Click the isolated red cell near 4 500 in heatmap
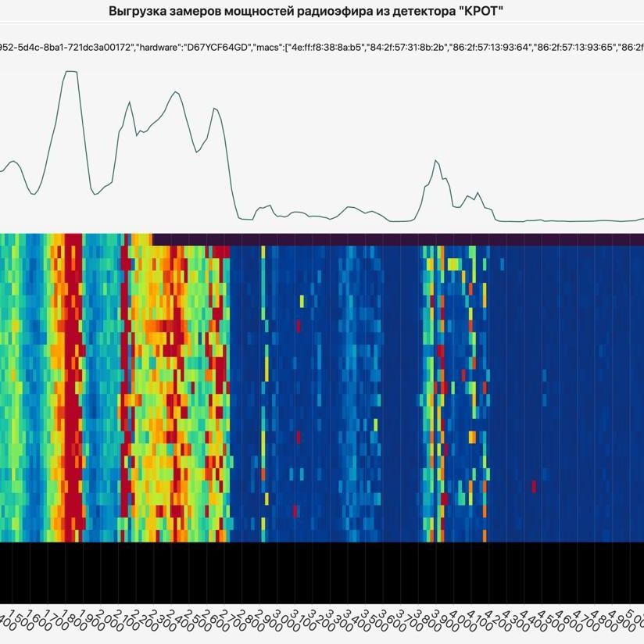 (534, 486)
